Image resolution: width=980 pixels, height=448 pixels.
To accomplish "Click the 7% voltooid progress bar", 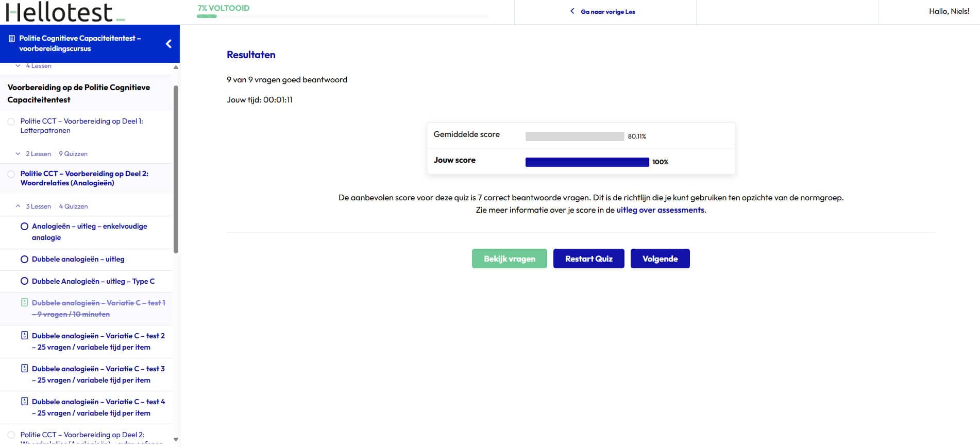I will (343, 16).
